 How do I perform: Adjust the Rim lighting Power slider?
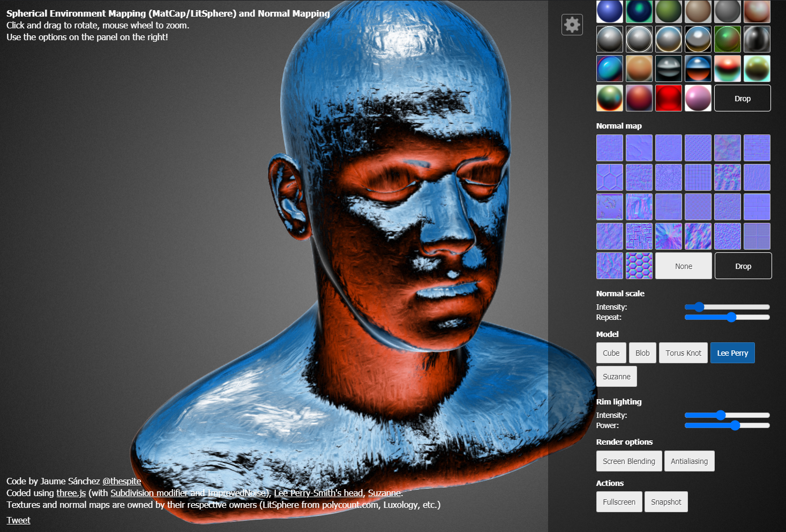727,425
